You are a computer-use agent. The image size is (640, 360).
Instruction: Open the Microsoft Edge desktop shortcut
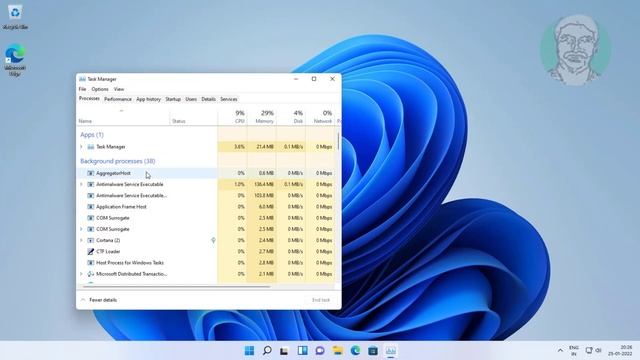pyautogui.click(x=15, y=60)
